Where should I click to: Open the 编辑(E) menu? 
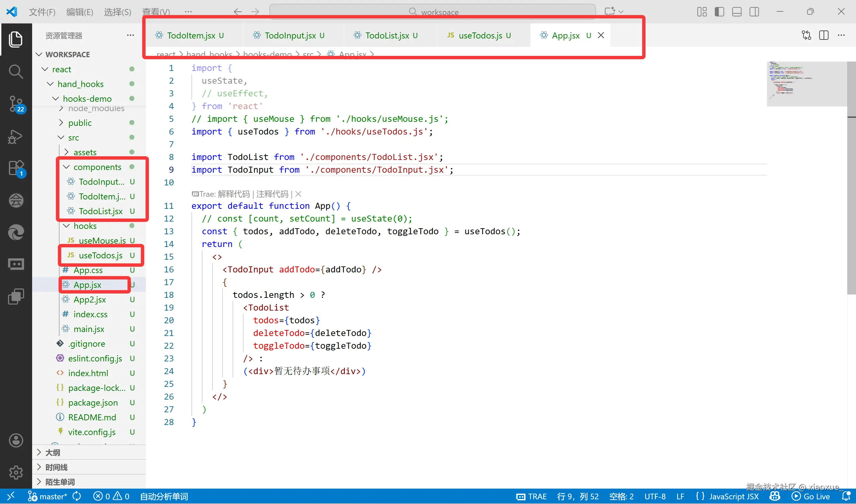pos(80,12)
